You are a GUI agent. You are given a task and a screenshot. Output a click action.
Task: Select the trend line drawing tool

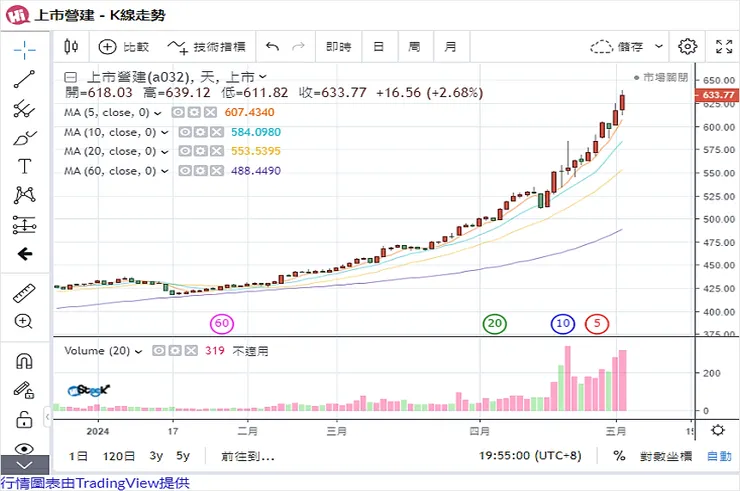pos(25,79)
